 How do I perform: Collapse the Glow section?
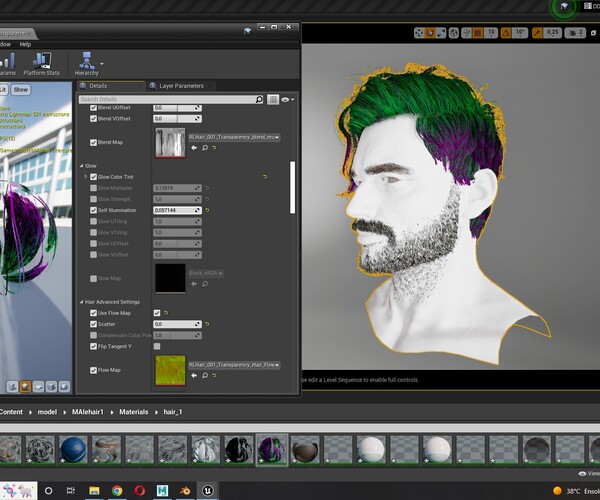[x=82, y=166]
